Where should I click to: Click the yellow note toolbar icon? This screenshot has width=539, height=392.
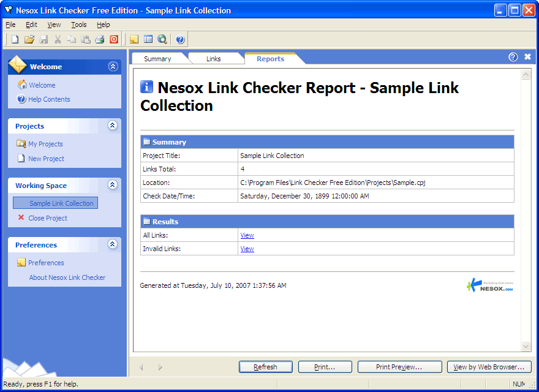[134, 39]
